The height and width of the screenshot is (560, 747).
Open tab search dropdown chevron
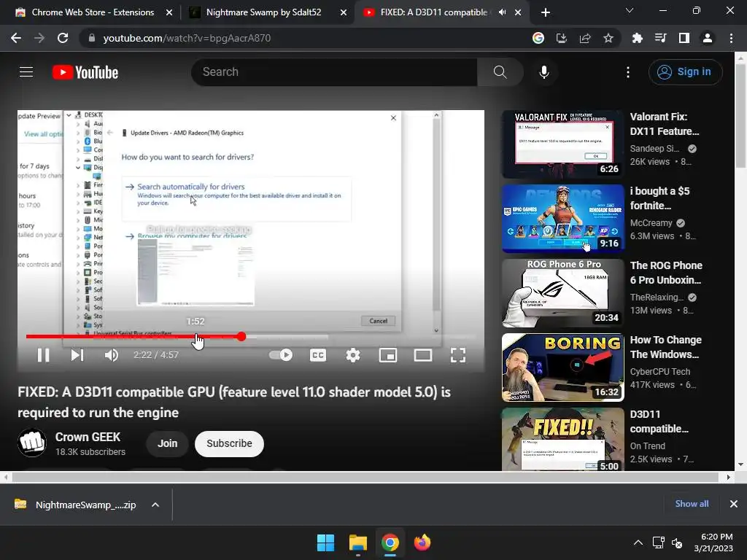pyautogui.click(x=630, y=10)
